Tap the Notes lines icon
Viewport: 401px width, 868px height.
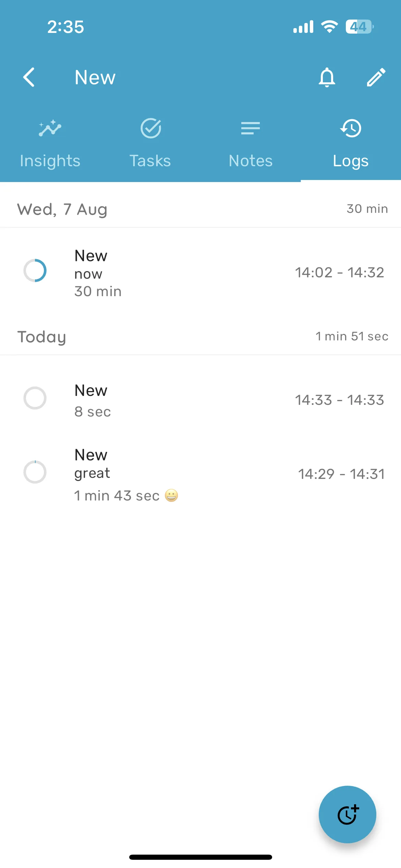[251, 128]
